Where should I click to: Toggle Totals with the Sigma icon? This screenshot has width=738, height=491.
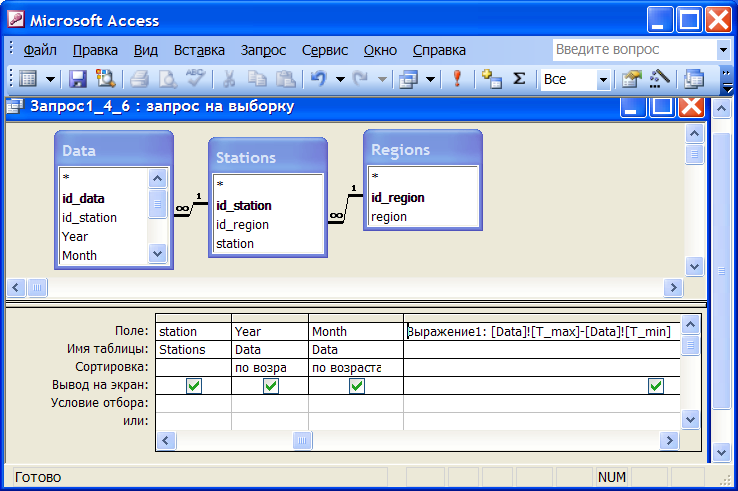click(519, 78)
